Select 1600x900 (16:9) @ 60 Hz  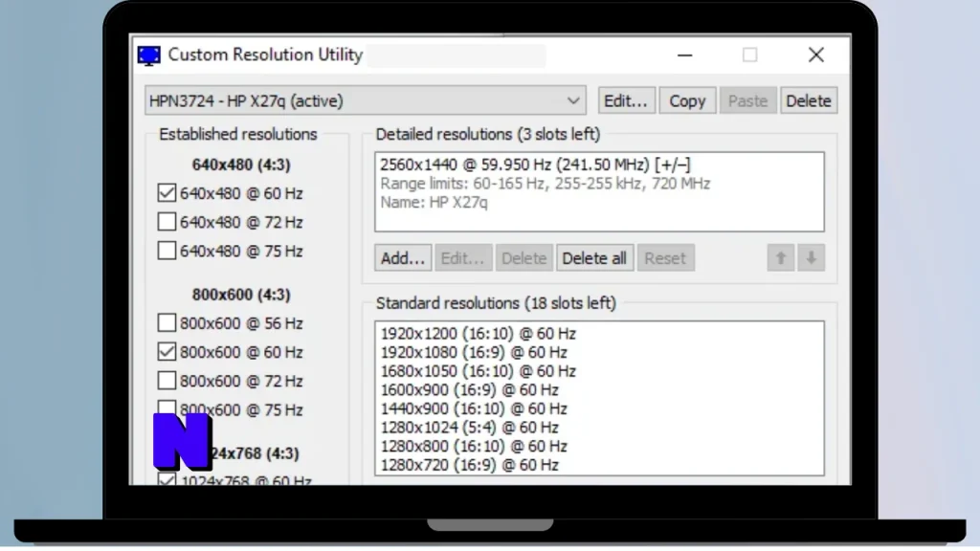click(469, 390)
